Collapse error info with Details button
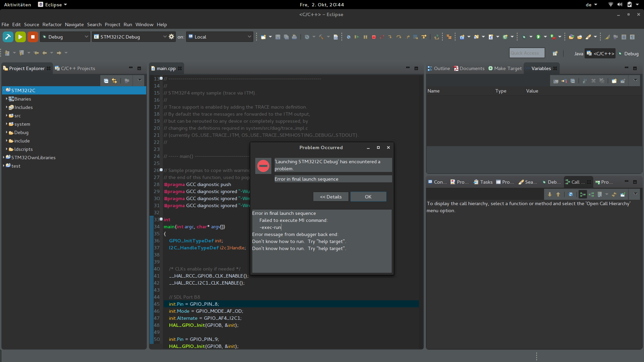 tap(330, 197)
